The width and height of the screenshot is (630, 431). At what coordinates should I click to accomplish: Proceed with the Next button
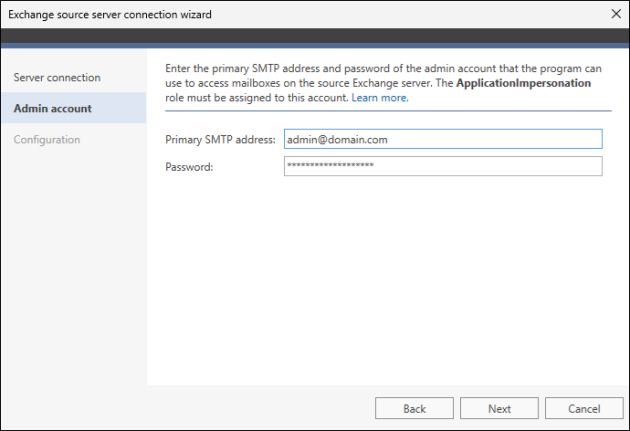[x=499, y=409]
